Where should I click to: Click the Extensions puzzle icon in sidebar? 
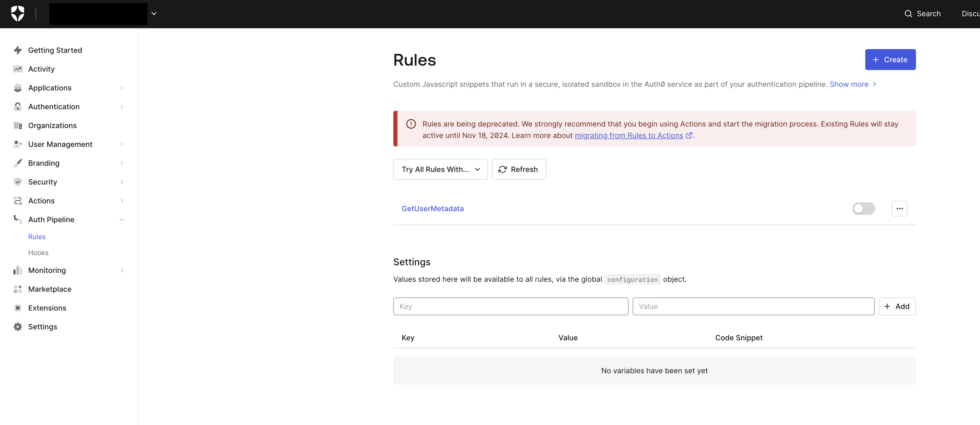tap(18, 308)
